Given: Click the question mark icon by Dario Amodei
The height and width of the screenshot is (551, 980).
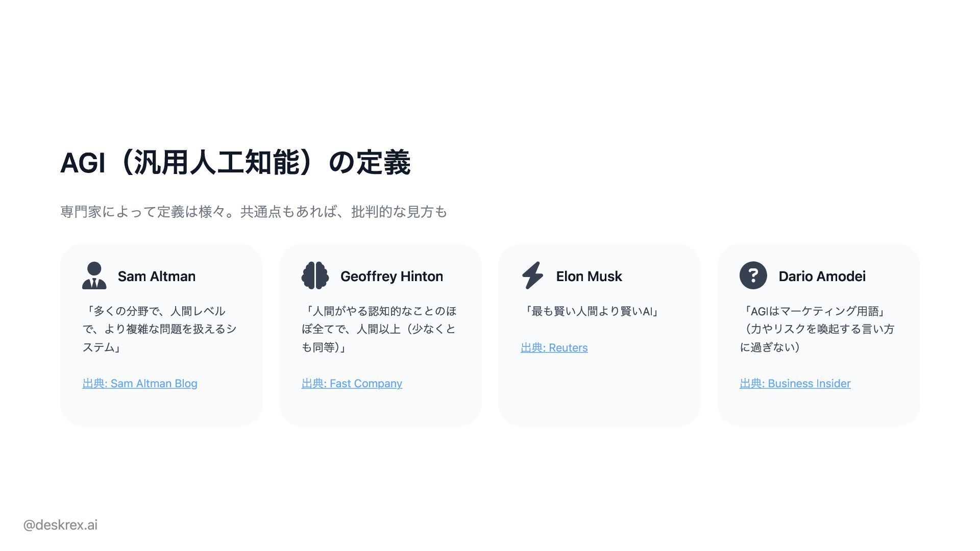Looking at the screenshot, I should coord(753,275).
